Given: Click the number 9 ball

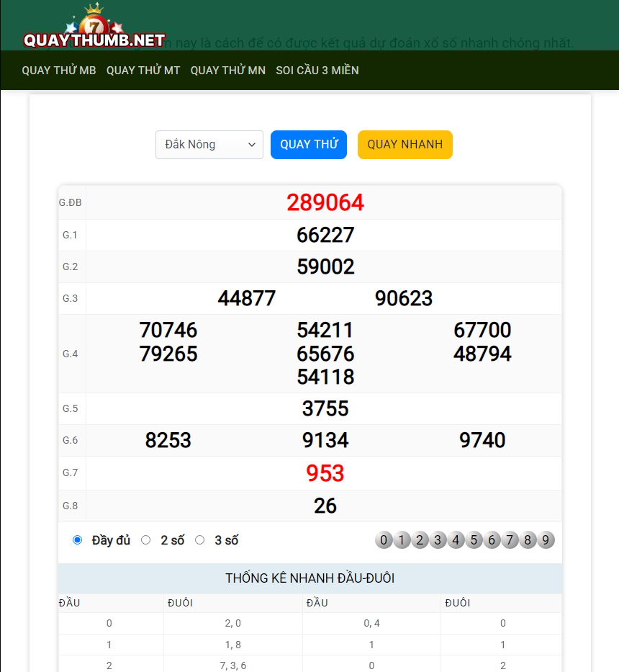Looking at the screenshot, I should tap(546, 540).
